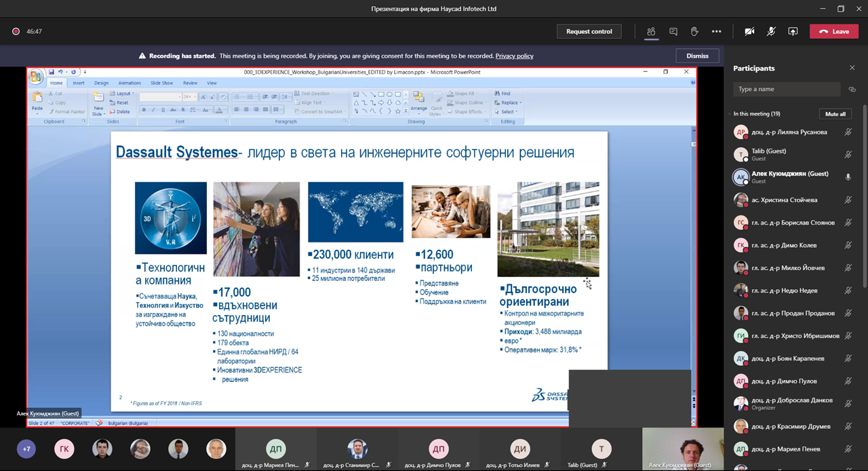The width and height of the screenshot is (868, 471).
Task: Open View tab in shared PowerPoint
Action: click(212, 83)
